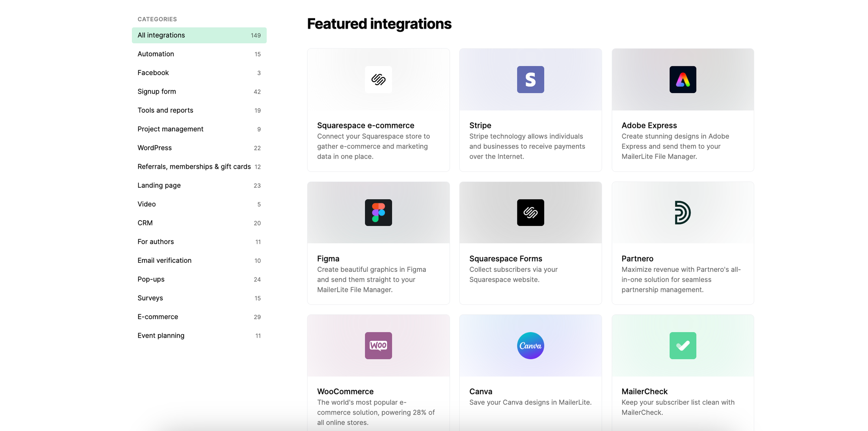Select the WordPress category in the sidebar
Image resolution: width=868 pixels, height=431 pixels.
155,148
